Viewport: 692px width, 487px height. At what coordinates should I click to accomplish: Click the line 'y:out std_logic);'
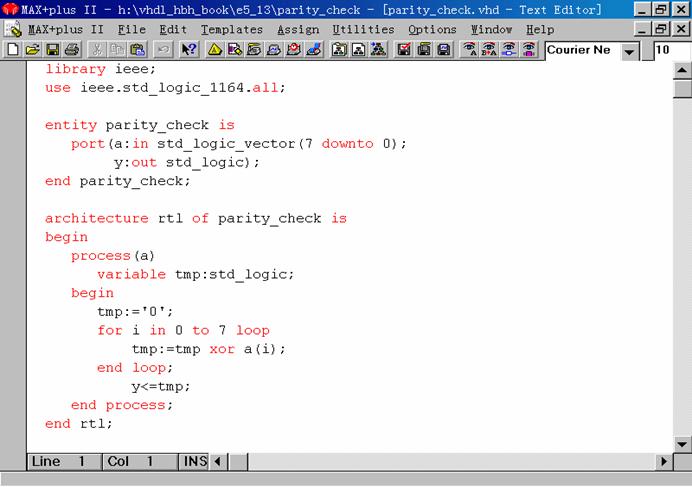187,162
